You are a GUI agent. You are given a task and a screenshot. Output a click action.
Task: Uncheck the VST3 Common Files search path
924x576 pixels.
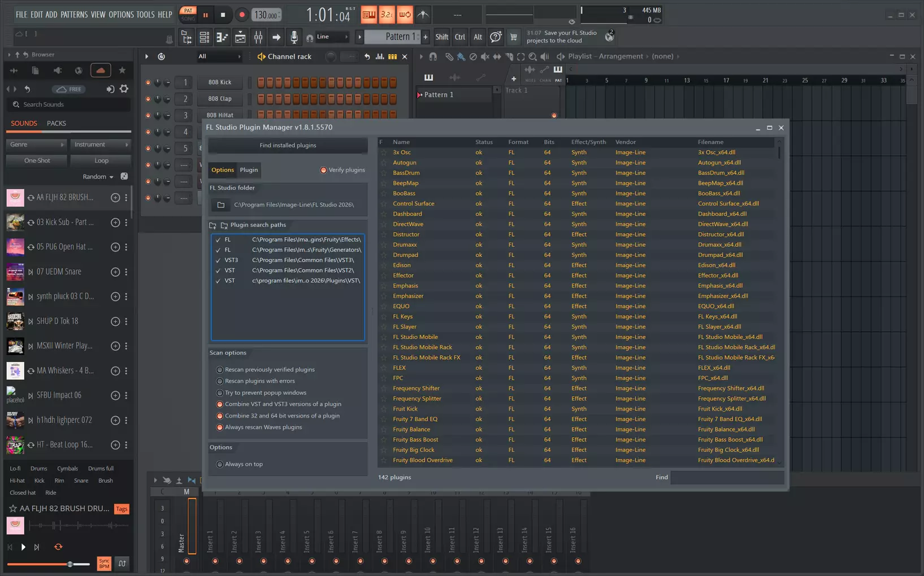218,260
